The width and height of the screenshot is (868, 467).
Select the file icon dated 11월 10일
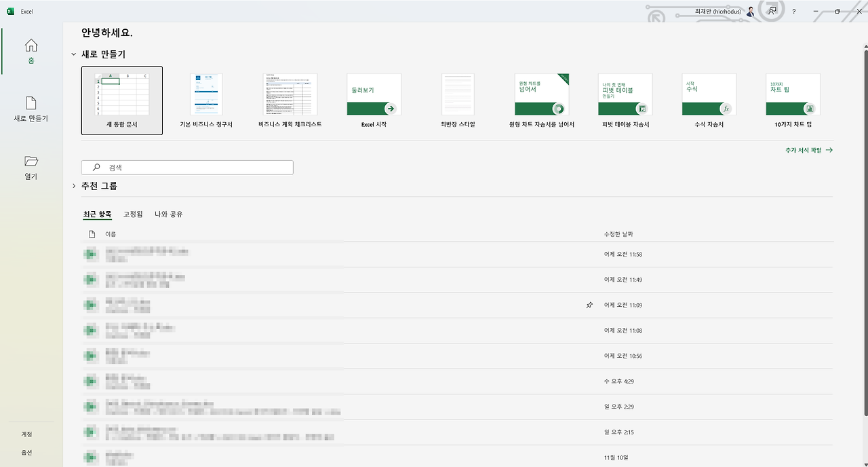[90, 457]
